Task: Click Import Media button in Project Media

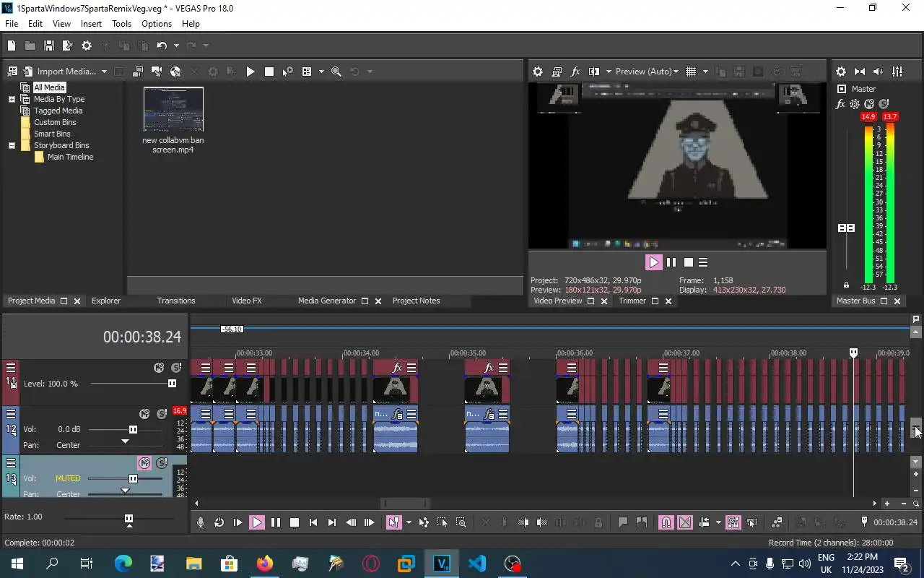Action: [60, 72]
